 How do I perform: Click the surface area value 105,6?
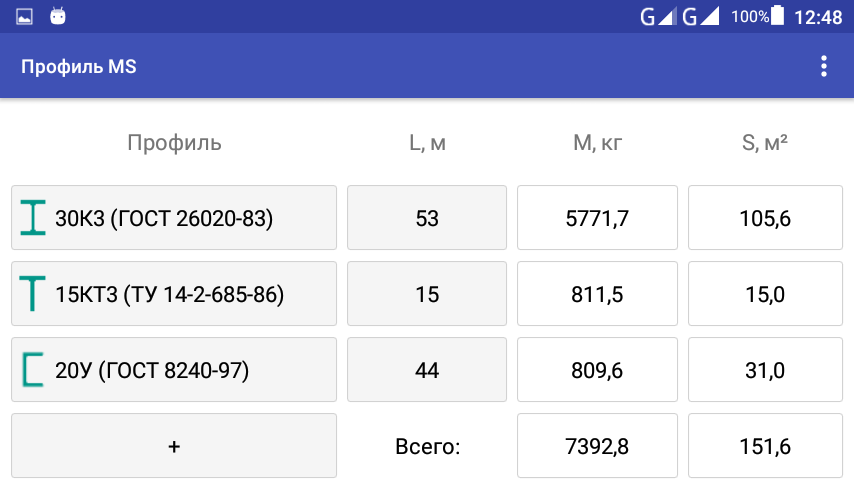(x=765, y=218)
